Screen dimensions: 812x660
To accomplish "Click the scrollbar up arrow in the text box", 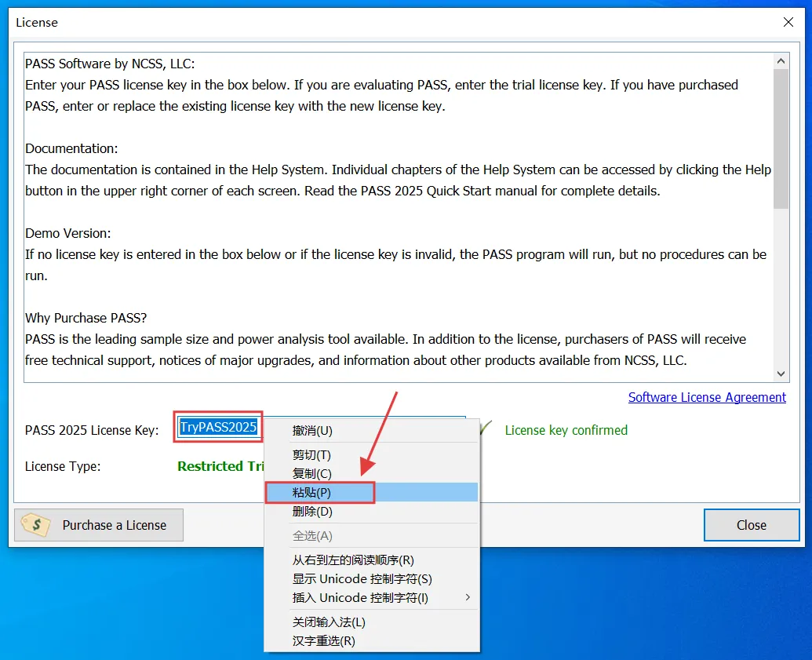I will pyautogui.click(x=781, y=61).
